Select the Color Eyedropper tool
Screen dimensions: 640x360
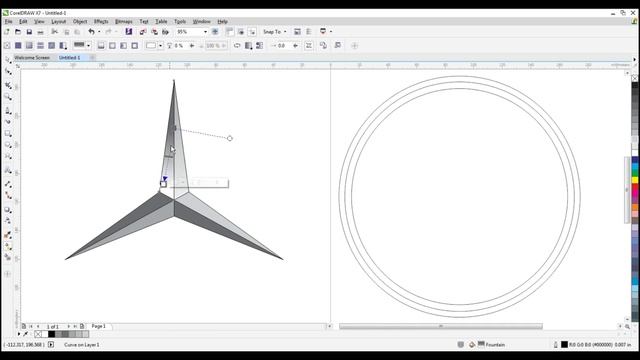point(8,235)
